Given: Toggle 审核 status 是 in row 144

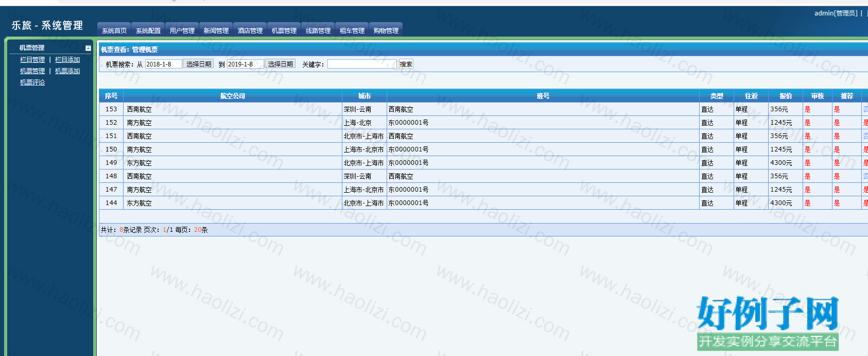Looking at the screenshot, I should 807,203.
